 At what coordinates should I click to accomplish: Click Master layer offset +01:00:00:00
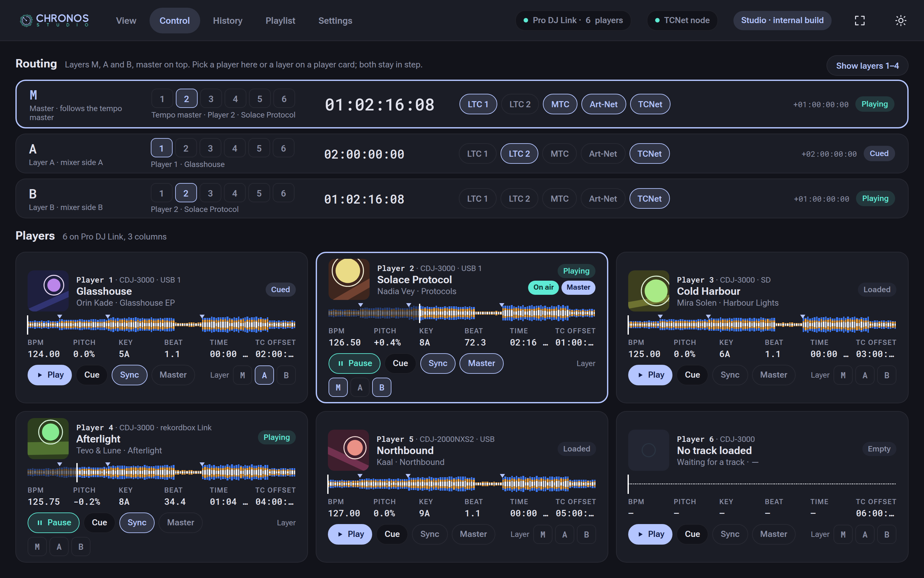point(820,105)
